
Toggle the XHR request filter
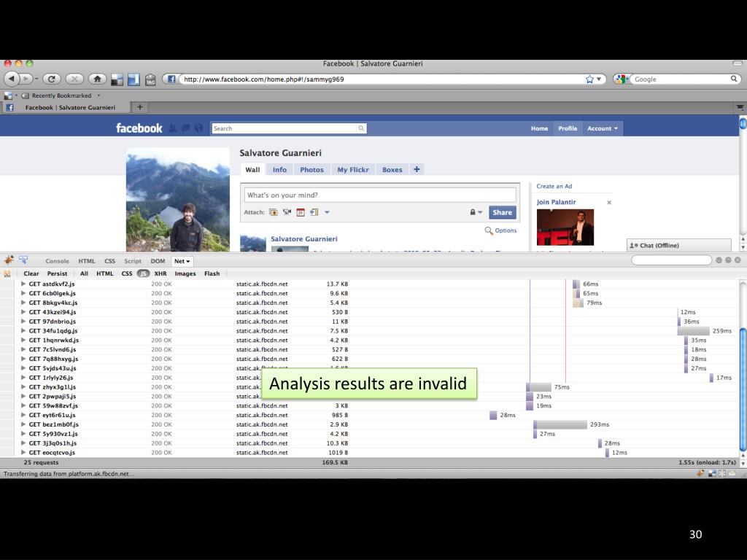click(160, 274)
